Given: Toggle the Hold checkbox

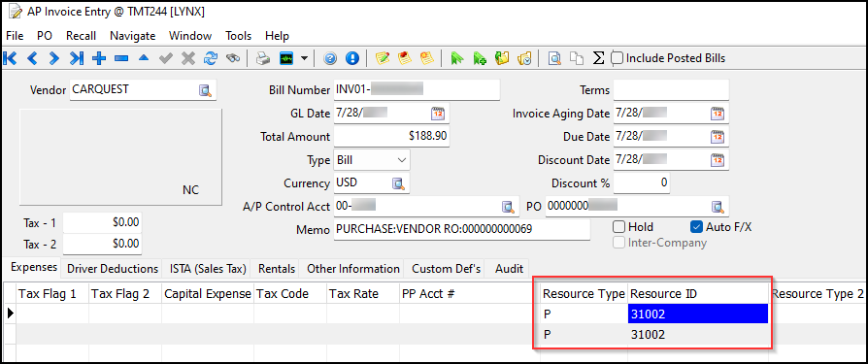Looking at the screenshot, I should [618, 227].
